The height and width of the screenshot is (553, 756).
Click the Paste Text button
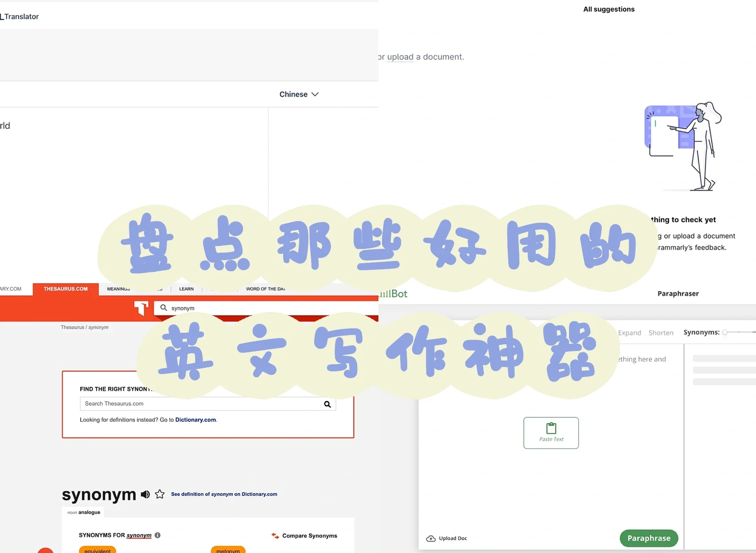[x=551, y=433]
